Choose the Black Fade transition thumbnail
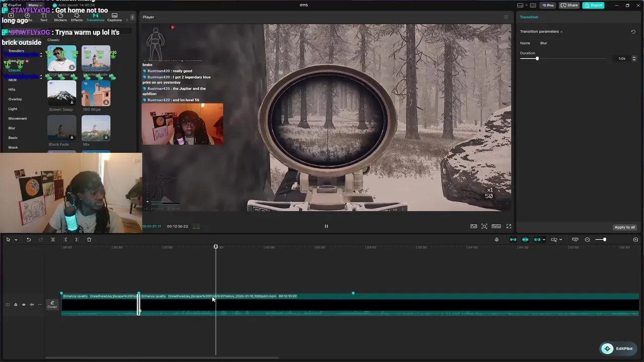The width and height of the screenshot is (644, 362). (62, 128)
